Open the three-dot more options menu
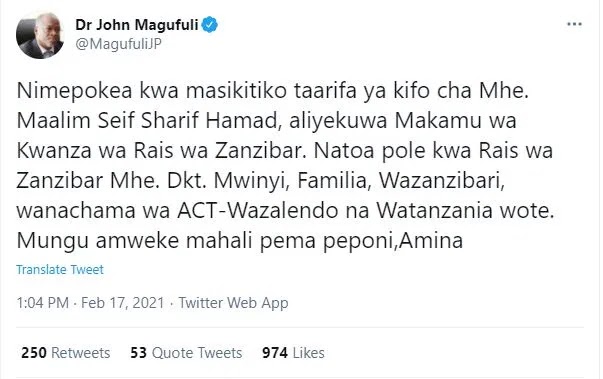This screenshot has width=603, height=379. (x=574, y=24)
